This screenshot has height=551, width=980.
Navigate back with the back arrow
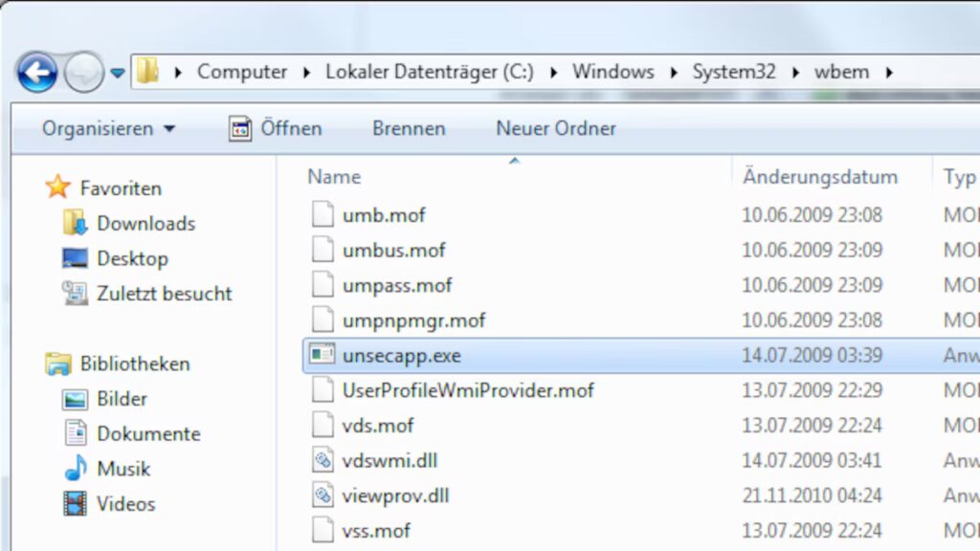coord(36,71)
